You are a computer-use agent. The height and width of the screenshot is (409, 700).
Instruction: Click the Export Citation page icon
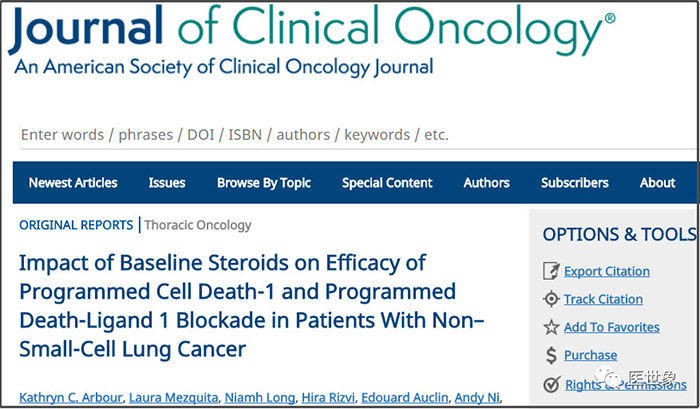pos(551,271)
